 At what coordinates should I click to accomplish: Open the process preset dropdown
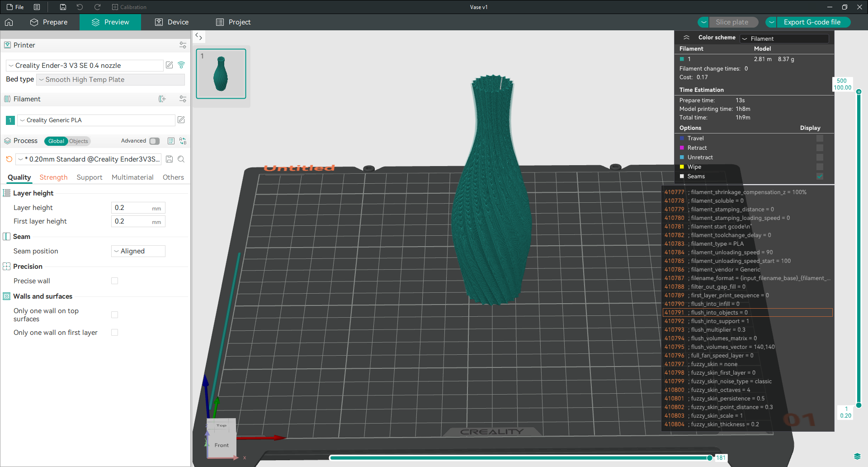click(x=89, y=159)
